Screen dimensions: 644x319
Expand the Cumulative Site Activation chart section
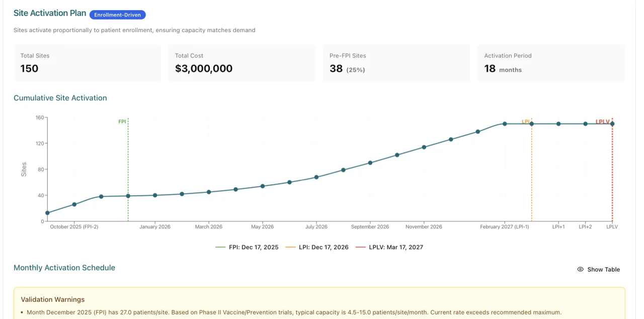click(x=60, y=98)
